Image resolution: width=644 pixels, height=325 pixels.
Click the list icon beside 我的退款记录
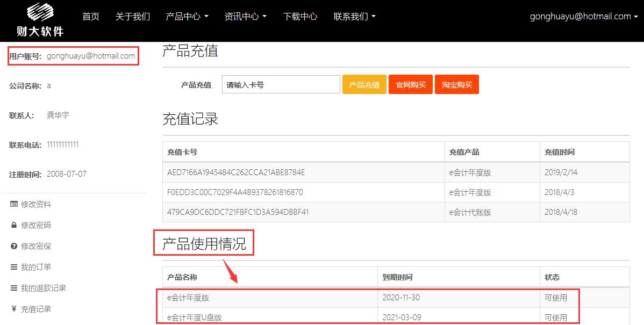point(14,288)
